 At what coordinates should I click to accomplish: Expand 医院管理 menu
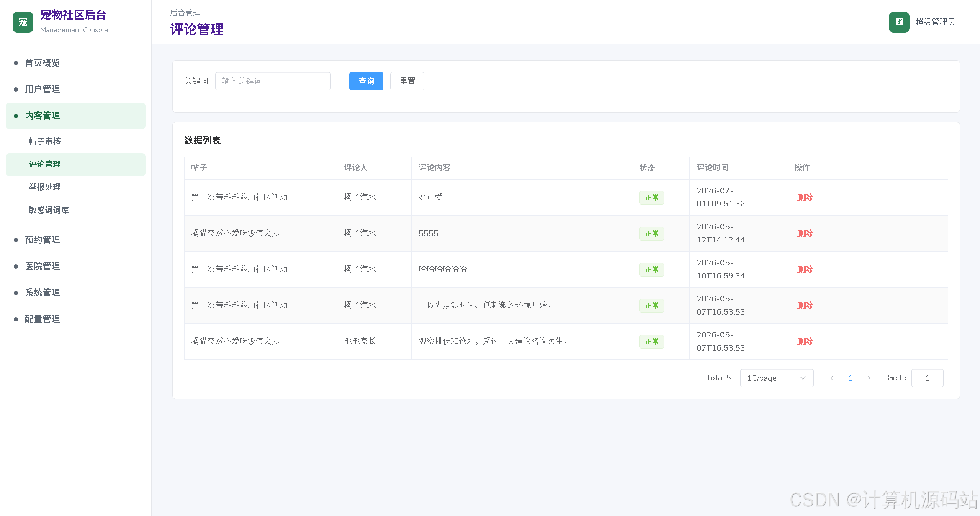pos(75,266)
